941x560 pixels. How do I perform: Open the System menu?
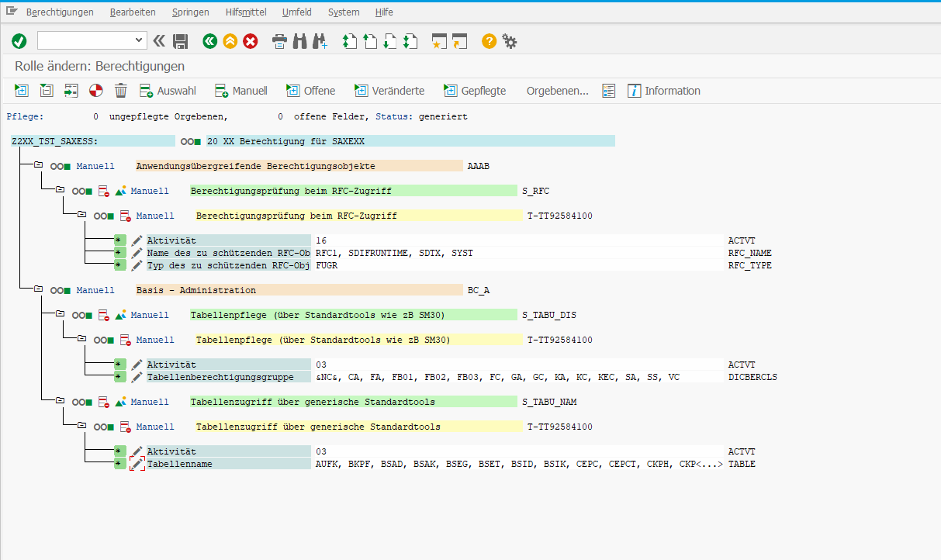coord(343,12)
